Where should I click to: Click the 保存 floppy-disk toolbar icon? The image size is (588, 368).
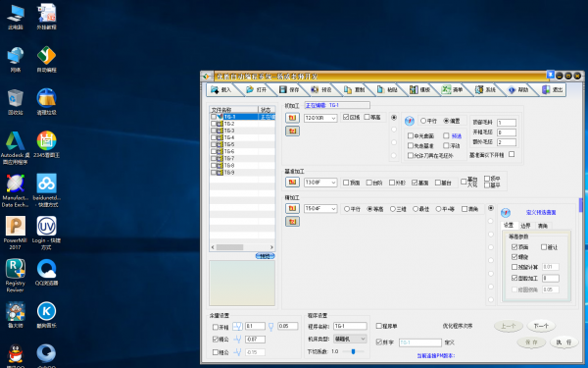pyautogui.click(x=283, y=89)
